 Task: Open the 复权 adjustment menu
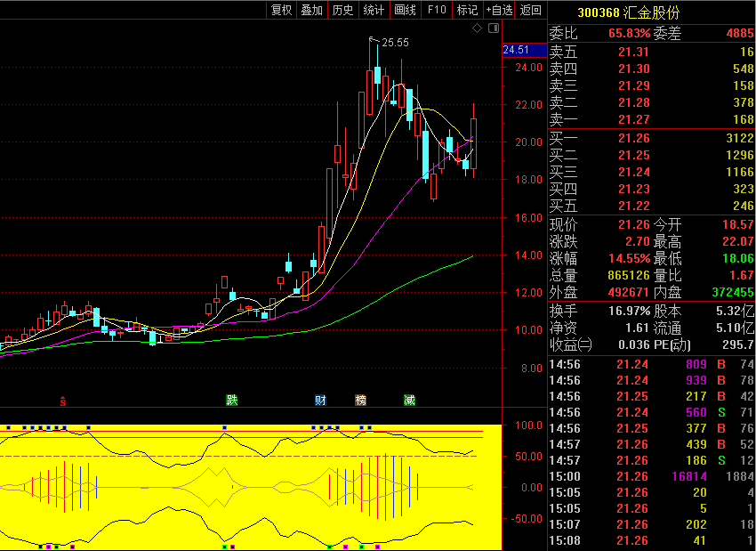[282, 10]
